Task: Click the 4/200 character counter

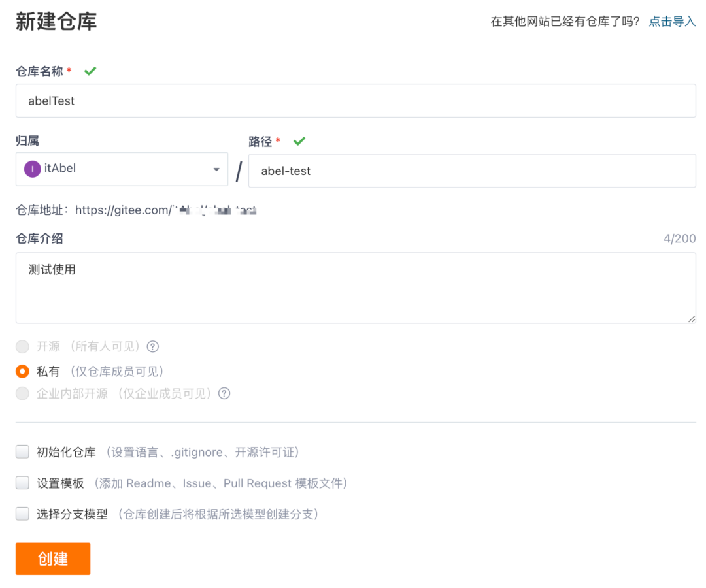Action: coord(680,238)
